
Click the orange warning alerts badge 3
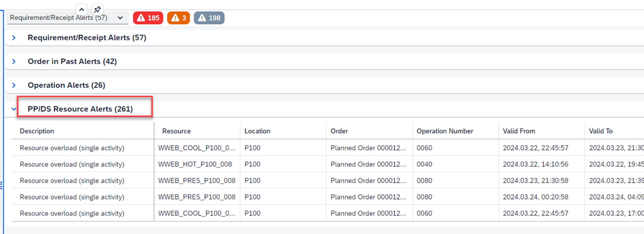click(x=178, y=18)
